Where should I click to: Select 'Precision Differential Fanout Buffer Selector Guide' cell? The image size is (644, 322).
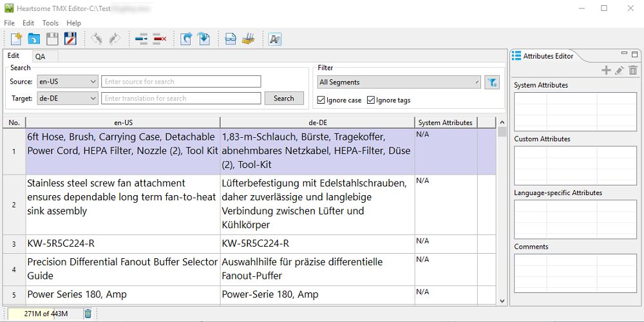pos(123,269)
